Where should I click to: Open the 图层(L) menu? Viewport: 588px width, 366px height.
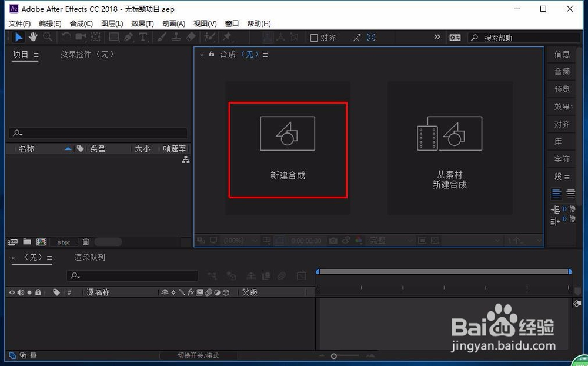112,24
